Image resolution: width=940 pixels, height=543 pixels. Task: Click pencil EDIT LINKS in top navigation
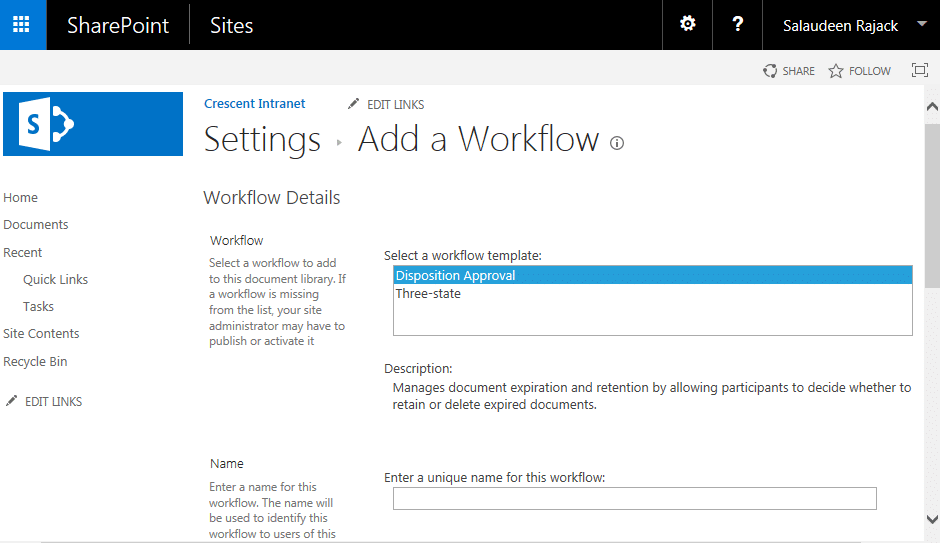[x=386, y=104]
